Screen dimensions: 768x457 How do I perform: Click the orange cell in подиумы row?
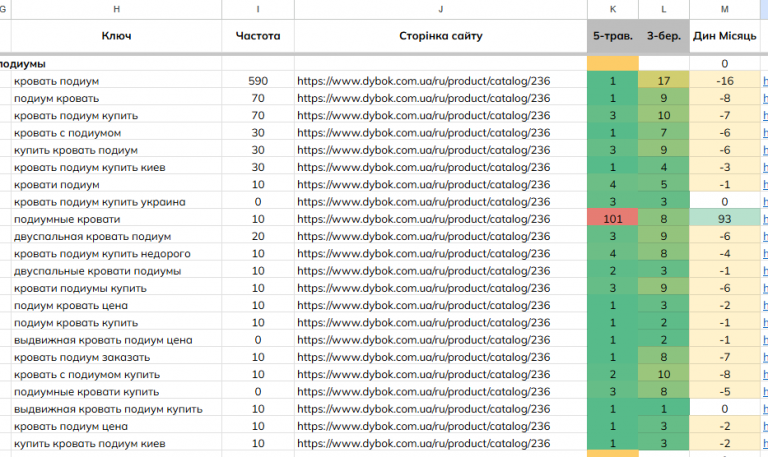pos(613,64)
